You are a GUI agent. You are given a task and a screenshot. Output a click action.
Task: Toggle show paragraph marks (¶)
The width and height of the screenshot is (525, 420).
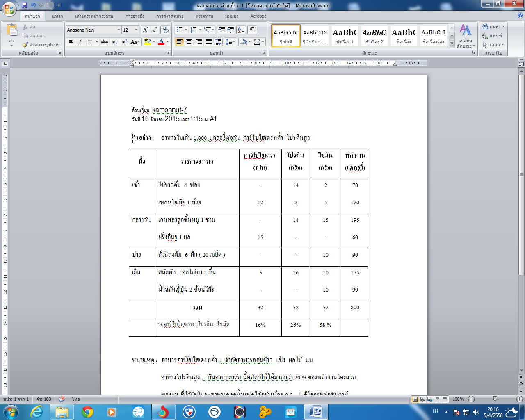(252, 30)
